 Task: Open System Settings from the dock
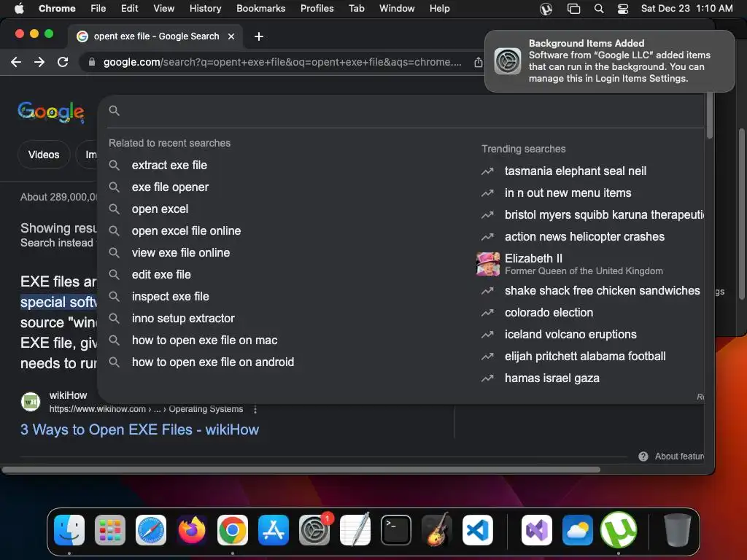[314, 530]
